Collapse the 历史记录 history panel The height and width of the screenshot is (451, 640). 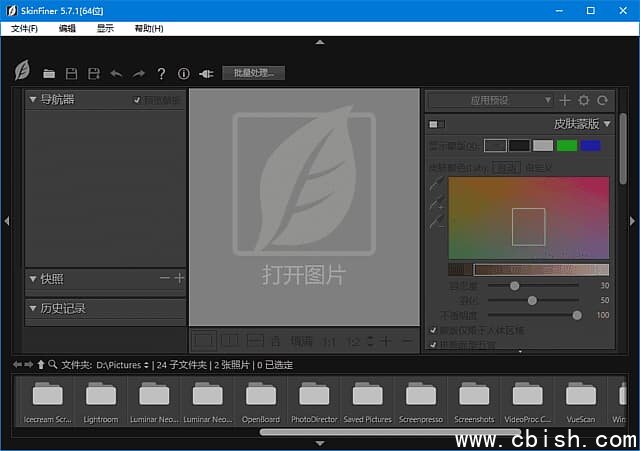(x=33, y=308)
